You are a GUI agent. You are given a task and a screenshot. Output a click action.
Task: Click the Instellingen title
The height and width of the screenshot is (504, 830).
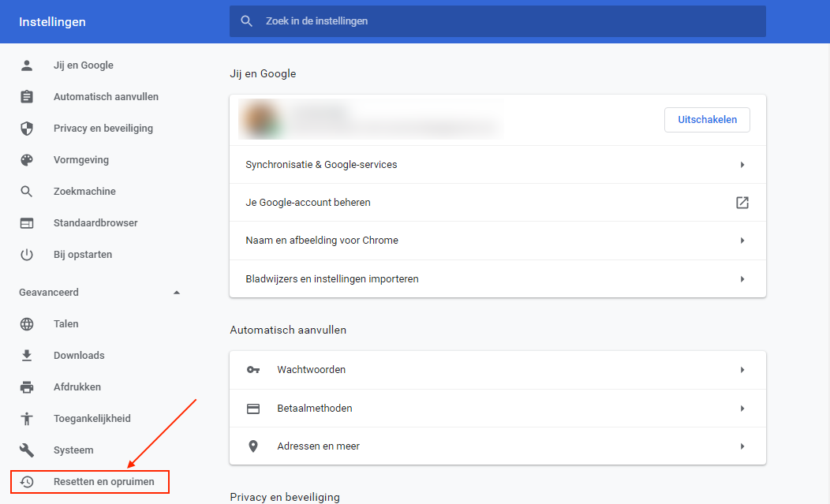pos(52,22)
